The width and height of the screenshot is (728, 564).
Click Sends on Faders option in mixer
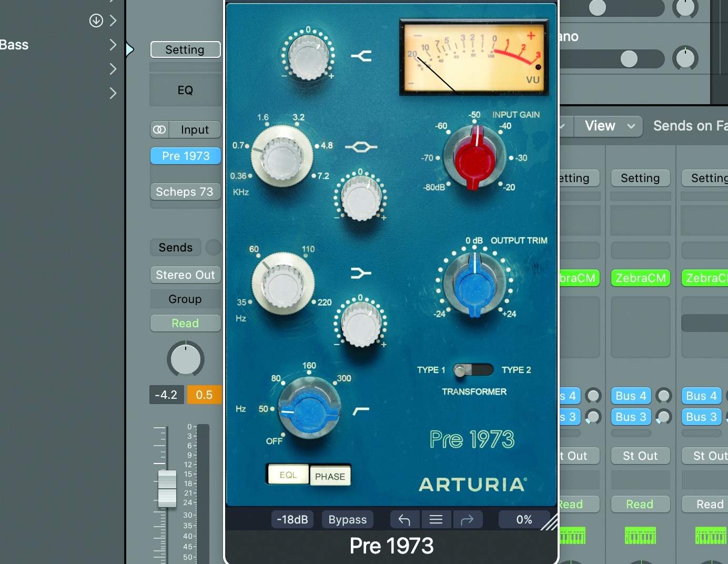coord(690,126)
